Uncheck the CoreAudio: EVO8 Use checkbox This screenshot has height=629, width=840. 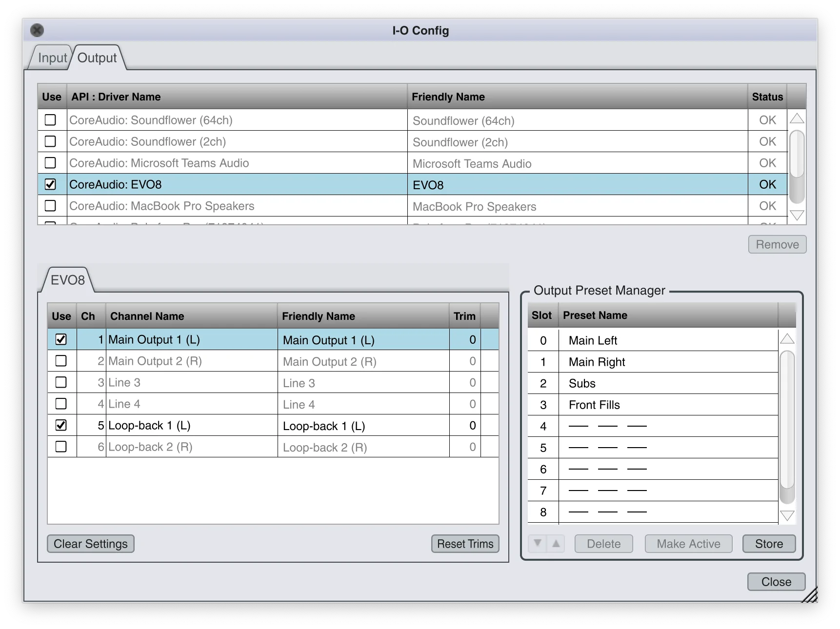50,184
